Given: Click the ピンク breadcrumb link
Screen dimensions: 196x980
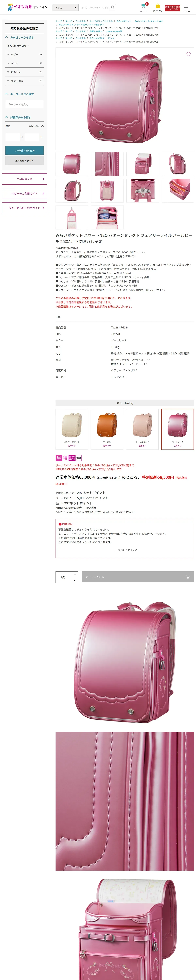Looking at the screenshot, I should tap(111, 38).
